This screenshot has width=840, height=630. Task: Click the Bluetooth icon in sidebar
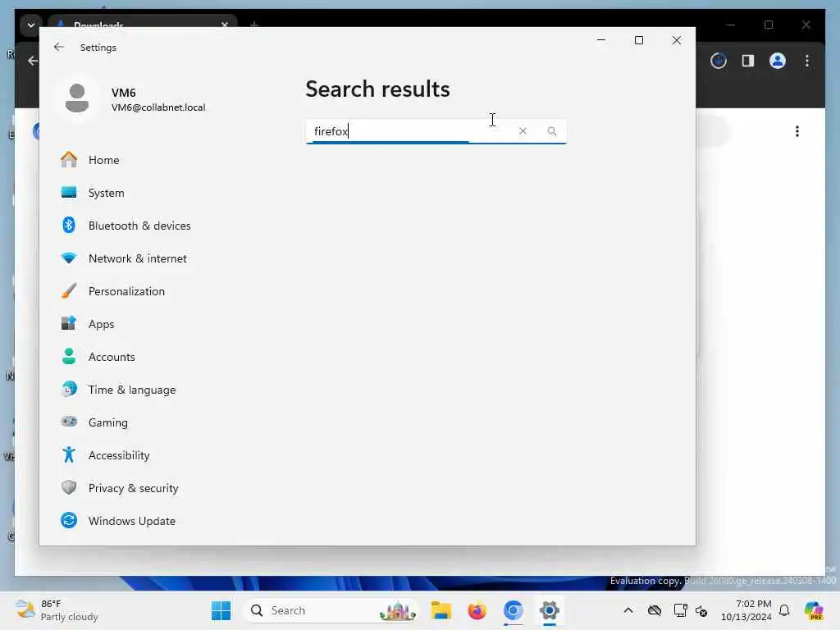pyautogui.click(x=69, y=225)
